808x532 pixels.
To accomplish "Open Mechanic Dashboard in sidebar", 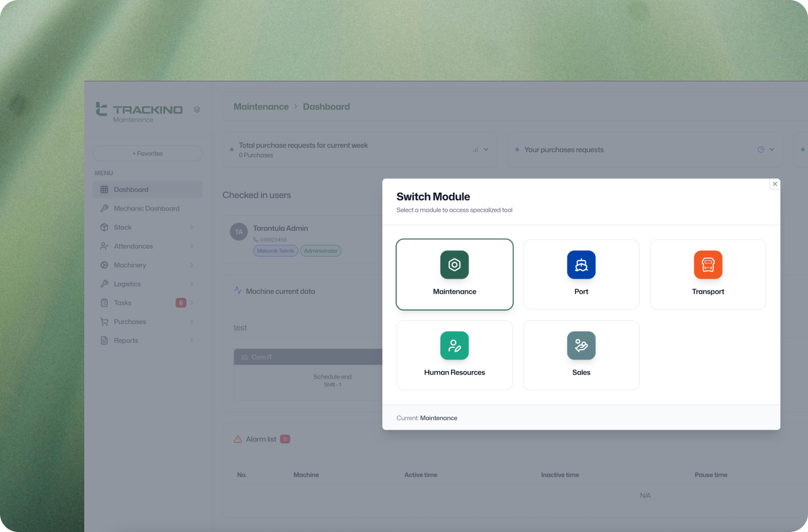I will point(147,208).
